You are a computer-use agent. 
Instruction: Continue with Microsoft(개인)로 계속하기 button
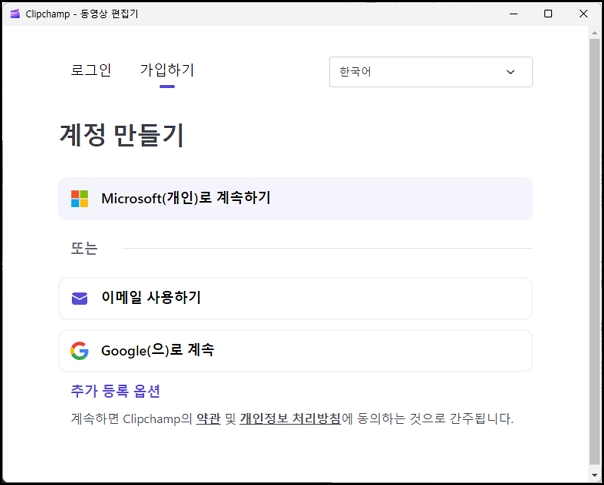click(295, 199)
